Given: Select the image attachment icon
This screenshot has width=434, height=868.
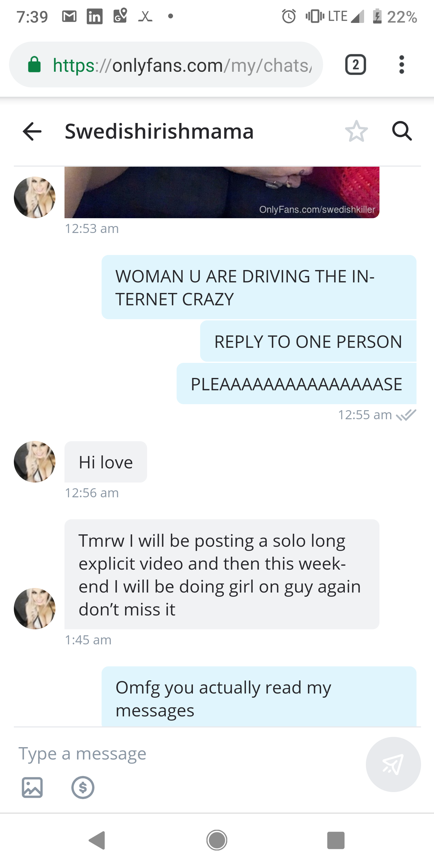Looking at the screenshot, I should pyautogui.click(x=33, y=788).
